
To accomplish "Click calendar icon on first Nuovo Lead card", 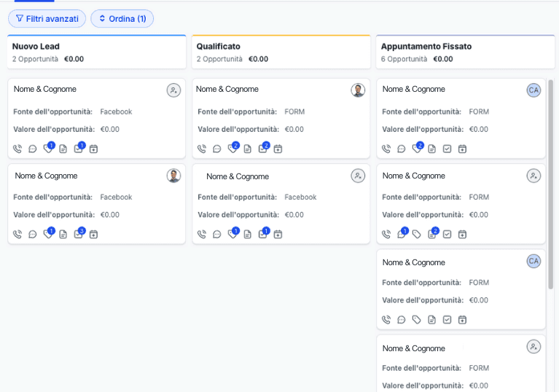I will click(x=93, y=149).
